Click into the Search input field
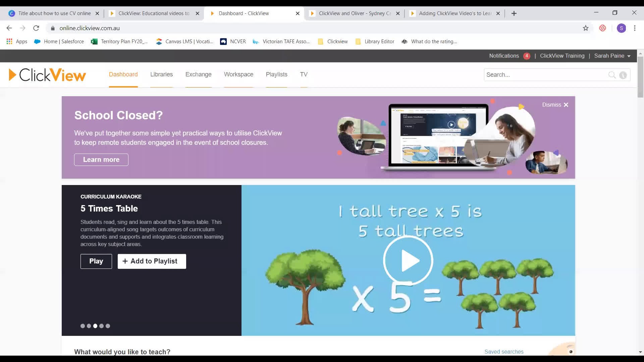Image resolution: width=644 pixels, height=362 pixels. pyautogui.click(x=543, y=75)
